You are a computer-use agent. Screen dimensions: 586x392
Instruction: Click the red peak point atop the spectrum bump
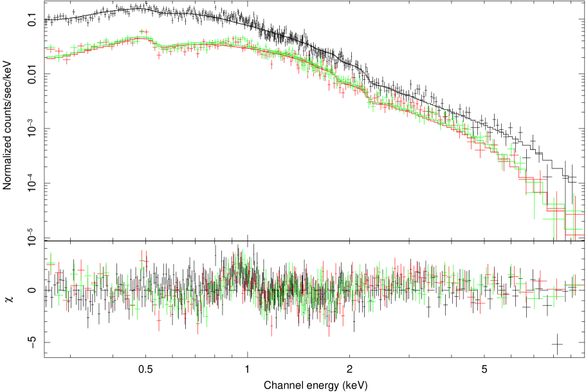click(143, 31)
